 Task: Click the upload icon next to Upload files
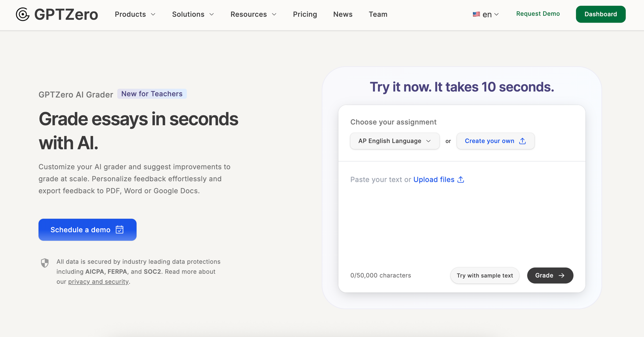coord(461,180)
